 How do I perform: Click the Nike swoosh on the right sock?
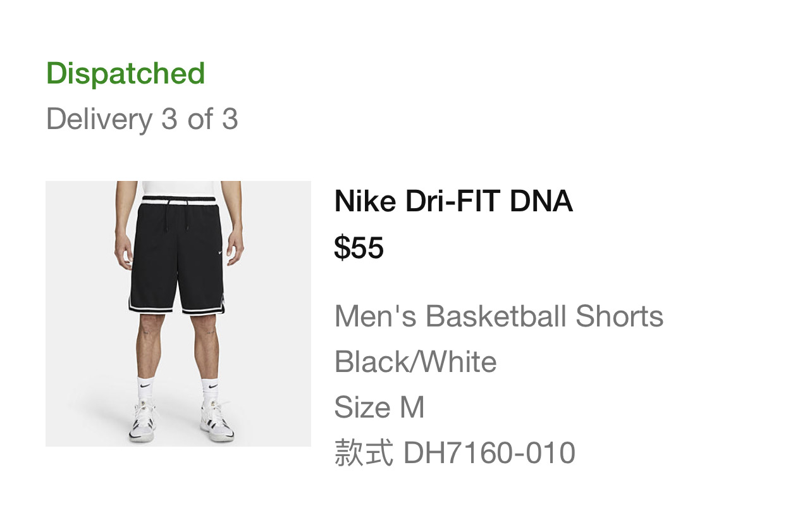212,385
